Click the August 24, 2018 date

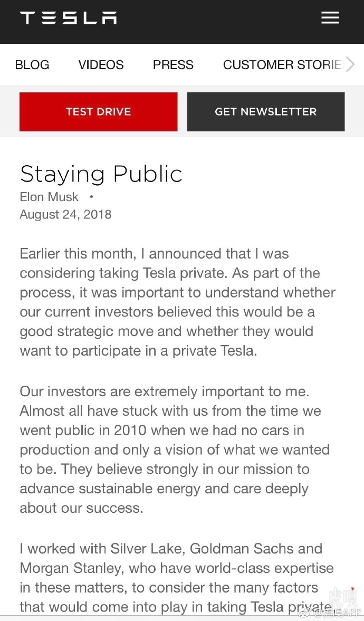65,214
